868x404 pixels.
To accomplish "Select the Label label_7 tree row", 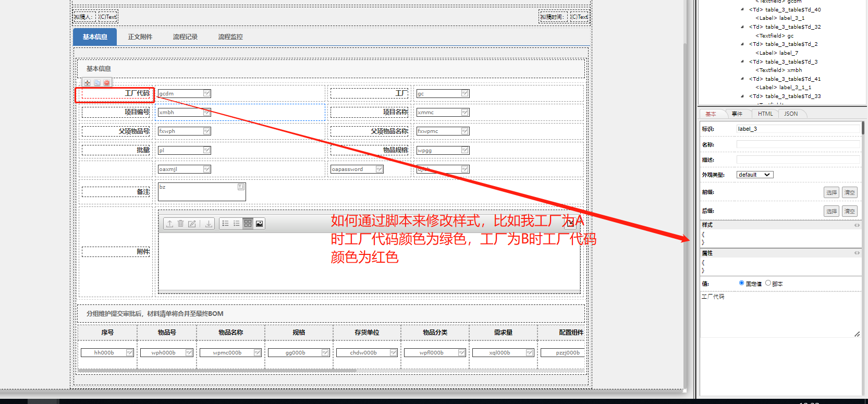I will (777, 53).
